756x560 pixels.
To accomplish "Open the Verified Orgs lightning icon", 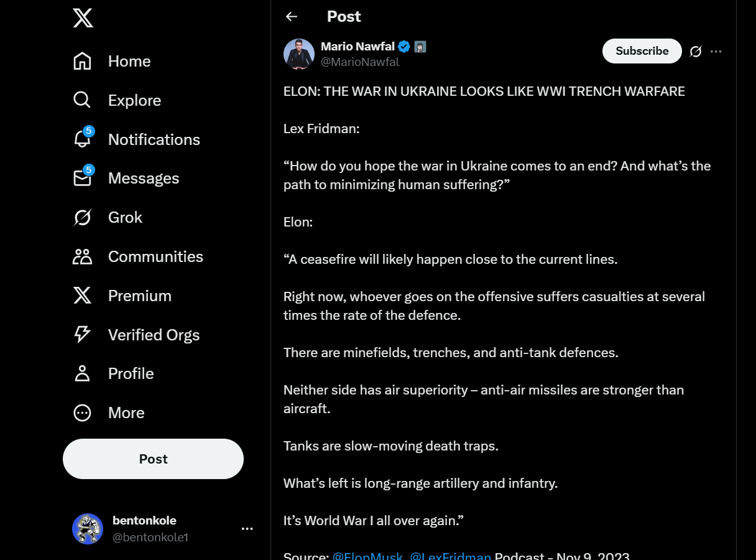I will pos(82,335).
